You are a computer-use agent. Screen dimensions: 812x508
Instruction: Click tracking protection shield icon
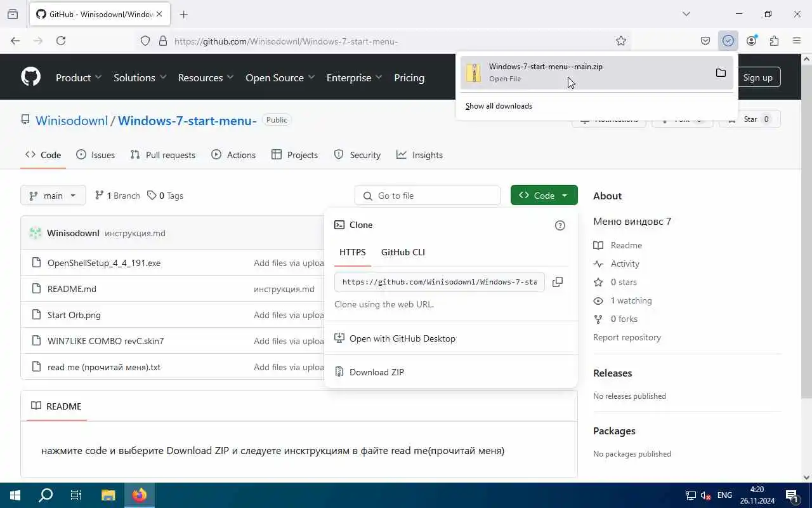click(x=145, y=41)
